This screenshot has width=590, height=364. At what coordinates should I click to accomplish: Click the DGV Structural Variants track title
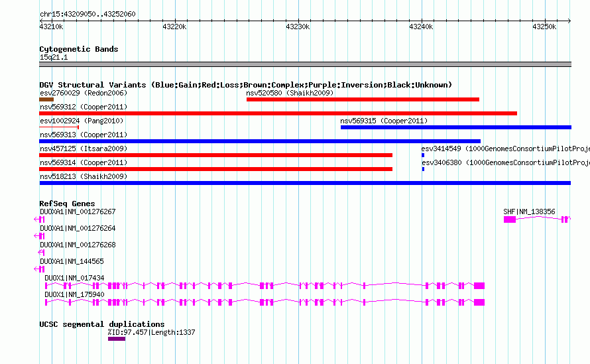point(246,85)
